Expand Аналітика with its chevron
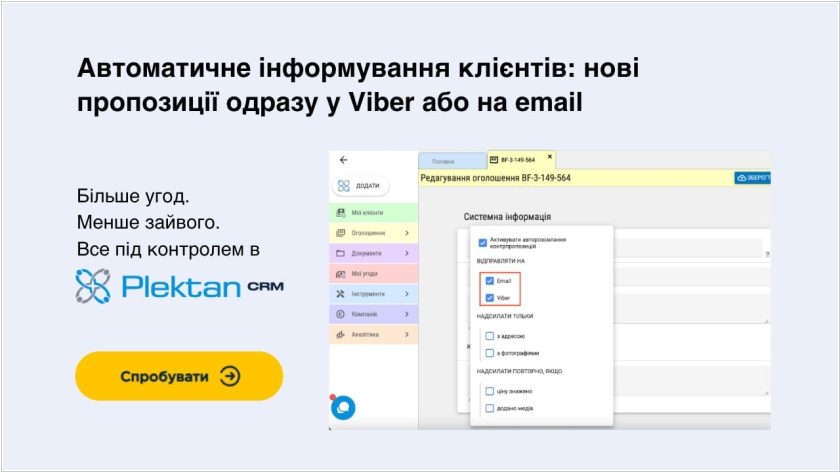 point(407,334)
